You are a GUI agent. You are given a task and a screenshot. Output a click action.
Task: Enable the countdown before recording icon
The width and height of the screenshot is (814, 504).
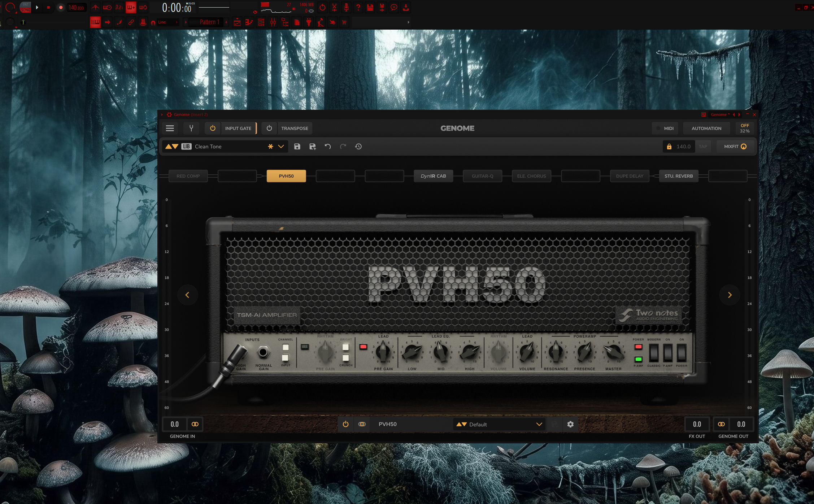(119, 7)
